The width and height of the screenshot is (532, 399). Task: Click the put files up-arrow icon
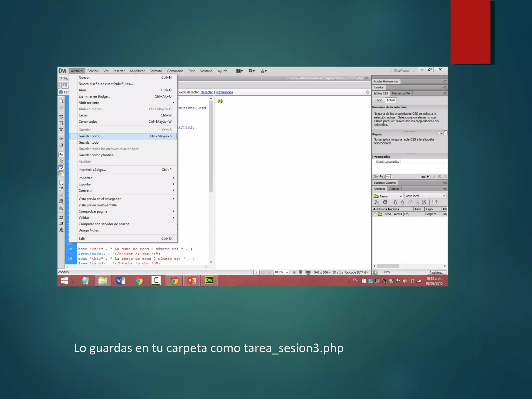[x=402, y=202]
